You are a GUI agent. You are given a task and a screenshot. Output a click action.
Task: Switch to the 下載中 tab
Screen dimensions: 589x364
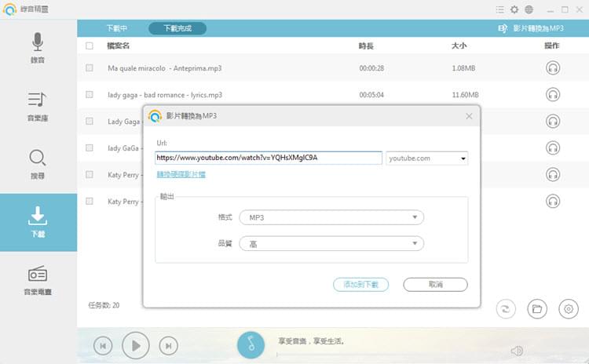tap(116, 28)
